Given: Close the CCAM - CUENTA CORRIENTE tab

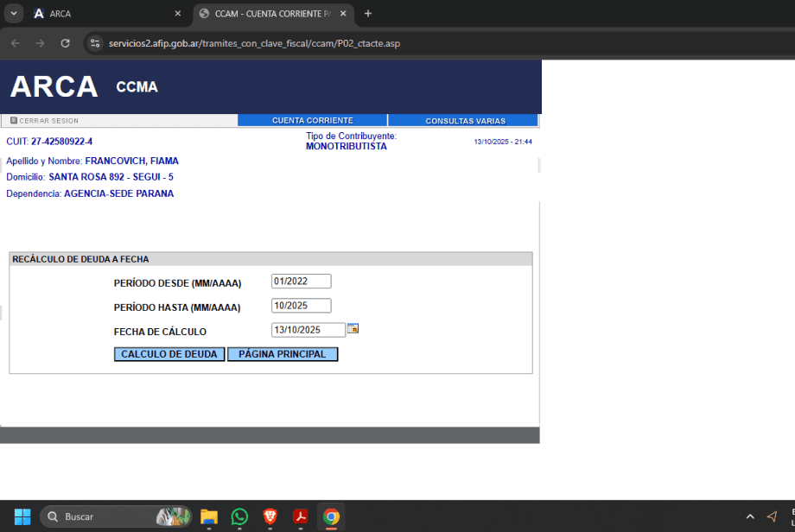Looking at the screenshot, I should tap(343, 14).
